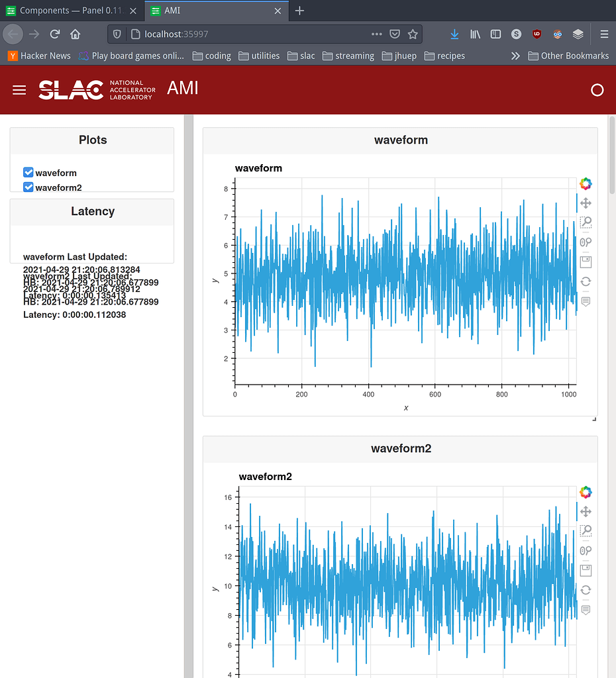Click the Bokeh logo above the waveform plot
616x678 pixels.
tap(586, 183)
